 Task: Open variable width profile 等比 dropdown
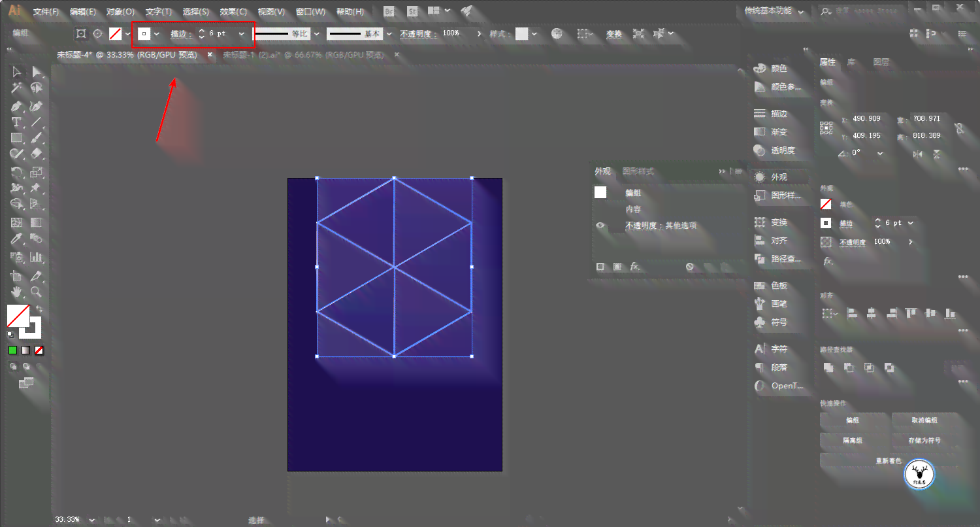(x=317, y=34)
